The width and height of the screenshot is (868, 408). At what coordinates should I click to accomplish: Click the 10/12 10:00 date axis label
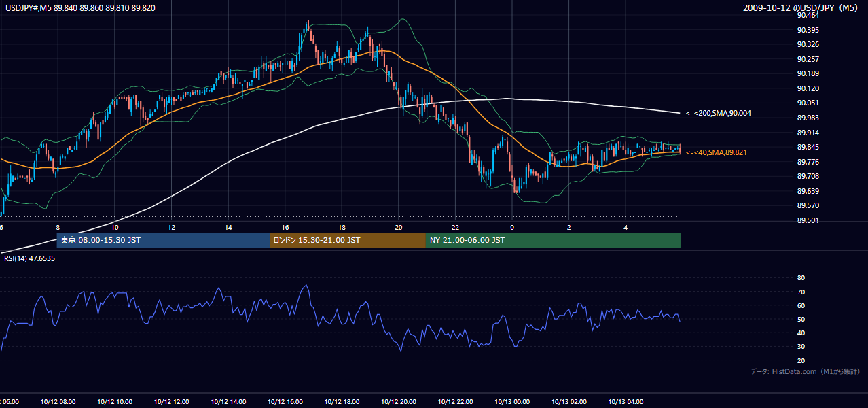click(115, 401)
